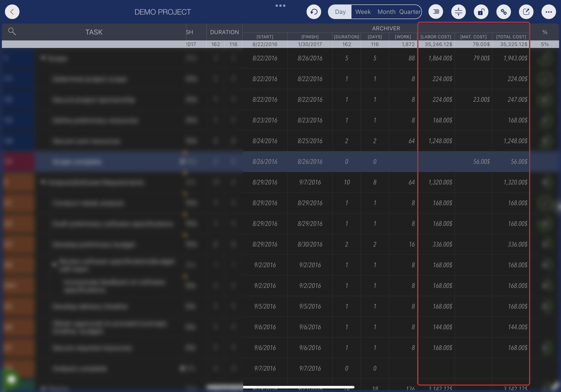Open task search with magnifier icon
Viewport: 561px width, 392px height.
point(12,31)
